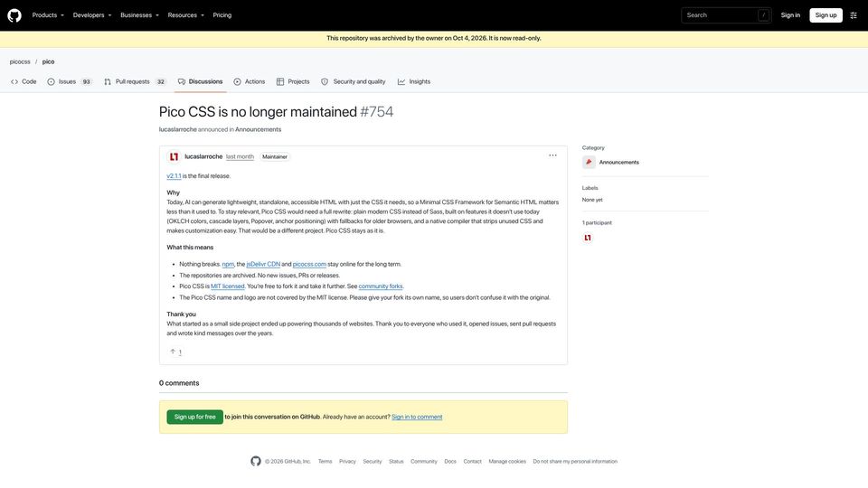Click lucaslarroche avatar in the post header
The height and width of the screenshot is (488, 868).
pos(174,156)
